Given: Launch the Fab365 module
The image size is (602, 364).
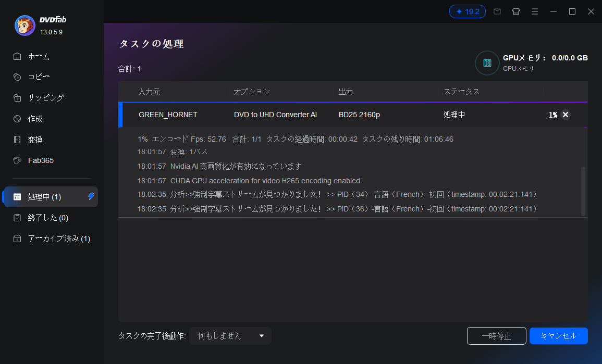Looking at the screenshot, I should (41, 160).
